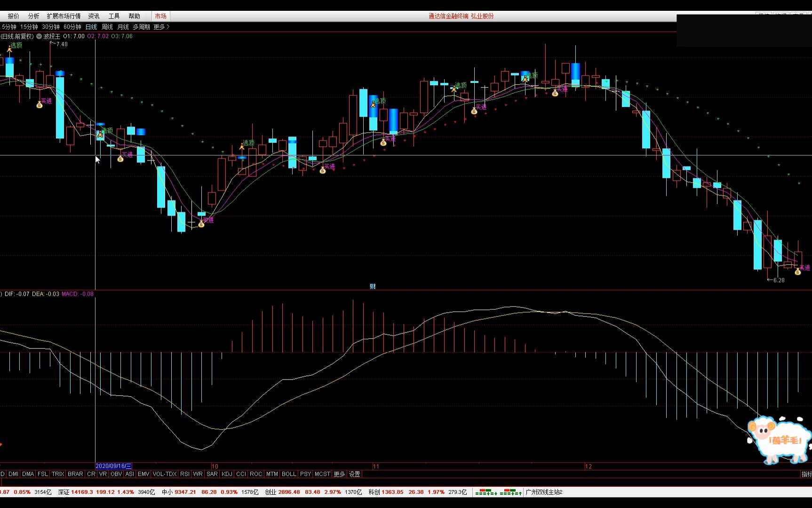The image size is (812, 508).
Task: Select the DMA indicator tab
Action: (28, 474)
